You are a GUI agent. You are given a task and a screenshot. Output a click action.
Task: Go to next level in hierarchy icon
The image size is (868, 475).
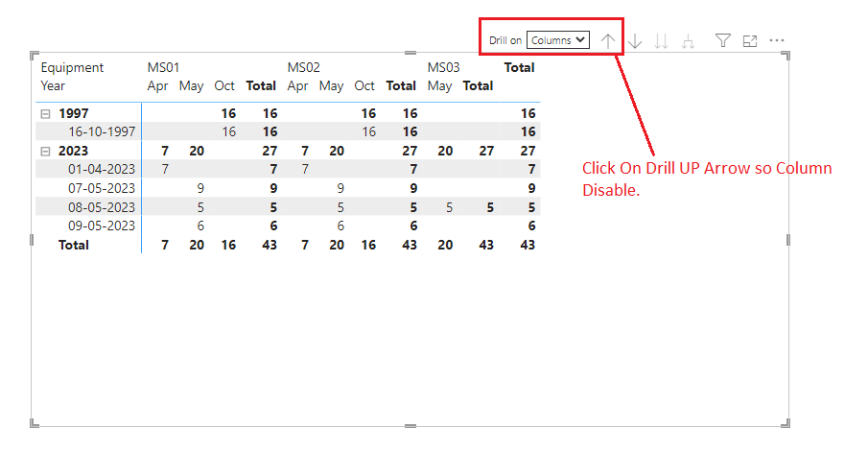click(661, 41)
